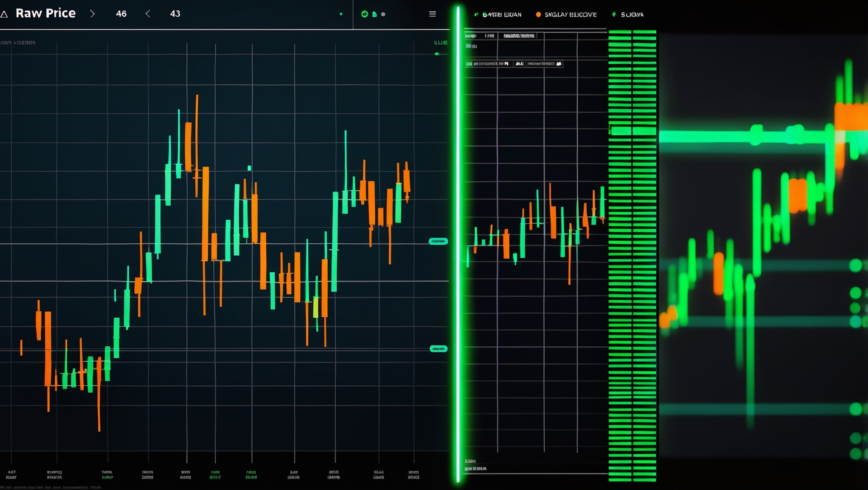Toggle the green legend dot in the header

(x=476, y=14)
